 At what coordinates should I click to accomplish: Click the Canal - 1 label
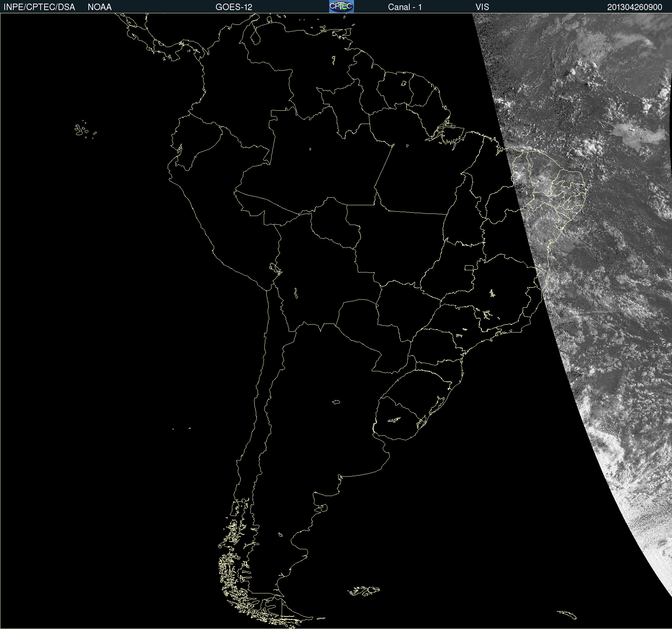point(405,7)
